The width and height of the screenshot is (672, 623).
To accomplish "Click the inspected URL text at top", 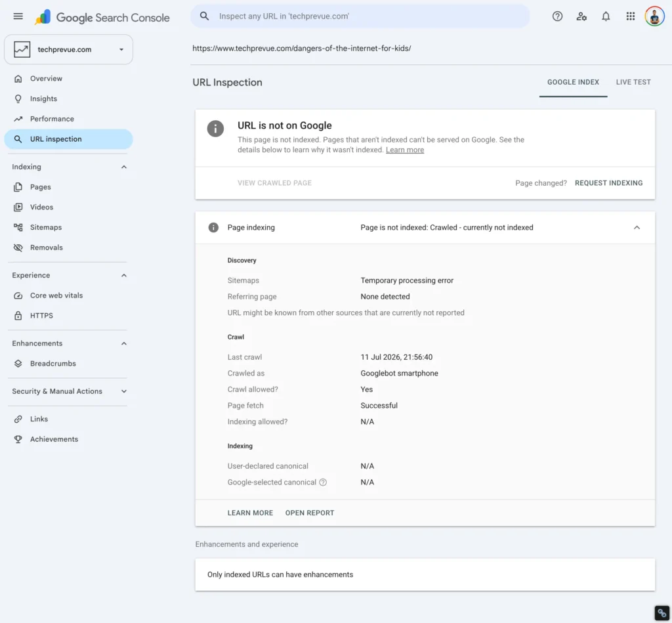I will [x=302, y=49].
